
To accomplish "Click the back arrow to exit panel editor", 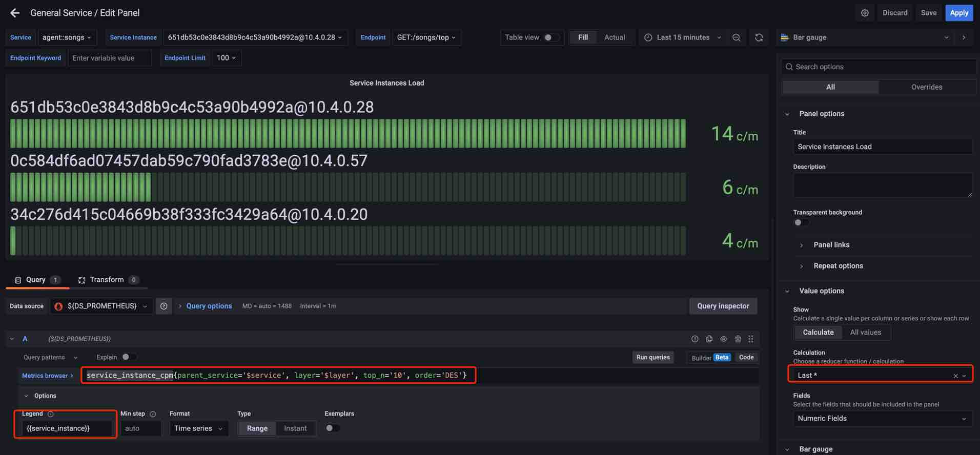I will [x=15, y=13].
